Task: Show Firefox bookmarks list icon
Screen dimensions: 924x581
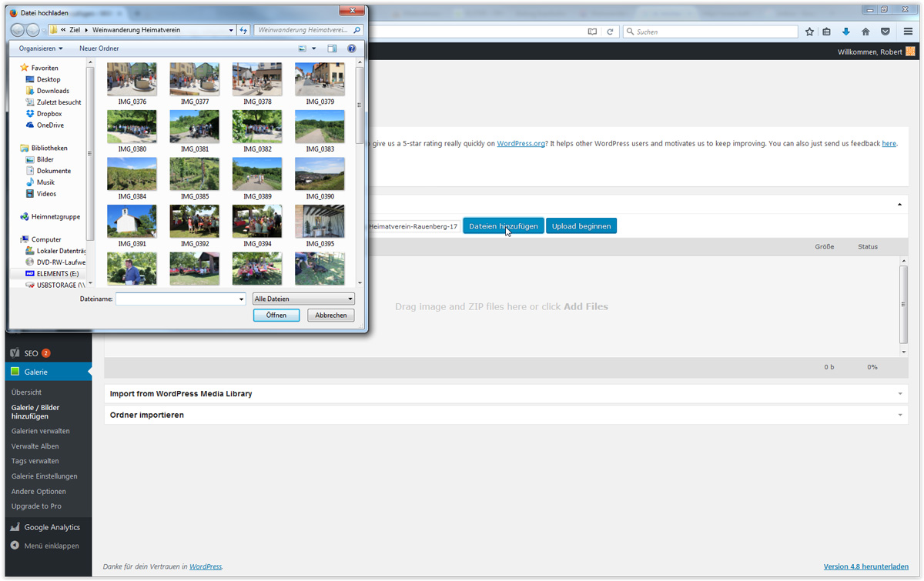Action: [x=827, y=32]
